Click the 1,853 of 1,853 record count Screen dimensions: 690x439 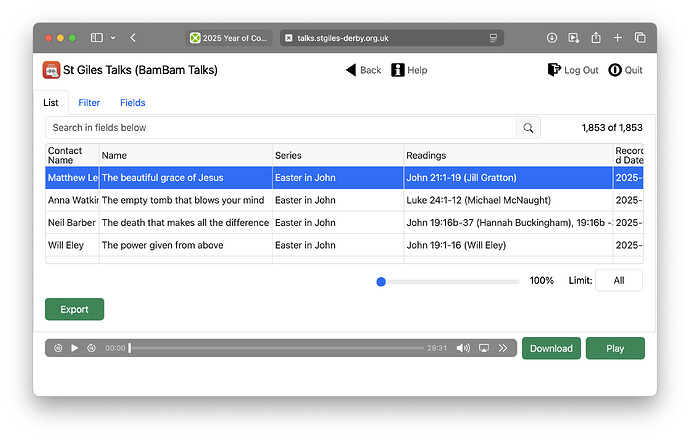612,128
